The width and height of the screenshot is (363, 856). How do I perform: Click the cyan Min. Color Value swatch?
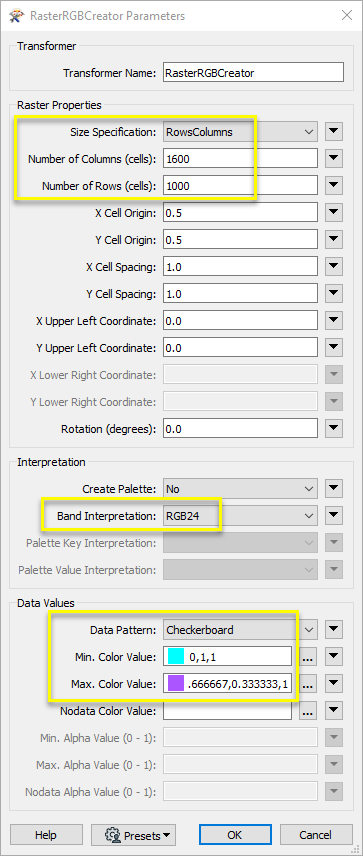tap(176, 657)
